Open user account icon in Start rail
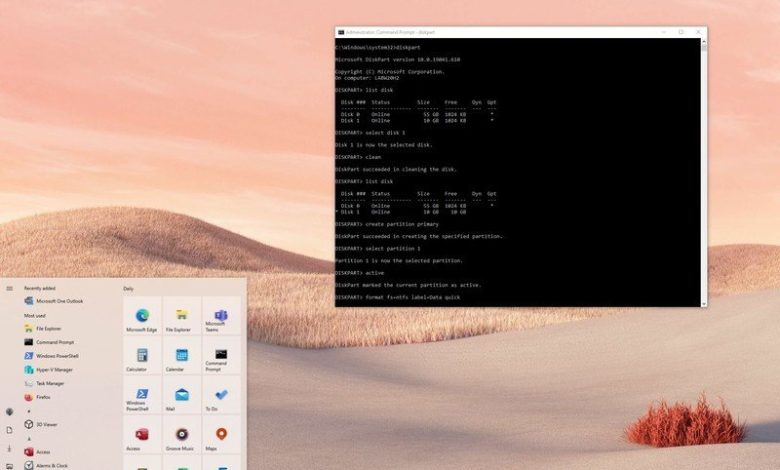The height and width of the screenshot is (470, 780). [x=9, y=412]
